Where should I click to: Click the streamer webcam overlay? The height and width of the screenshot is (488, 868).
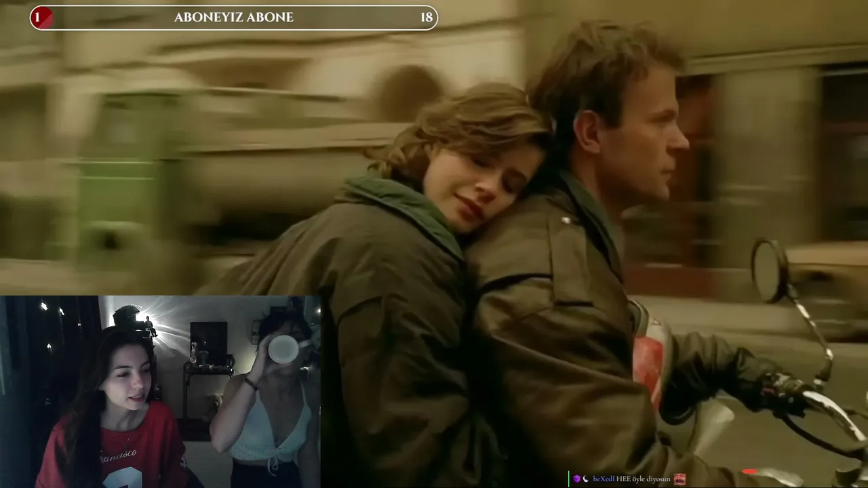pos(160,392)
